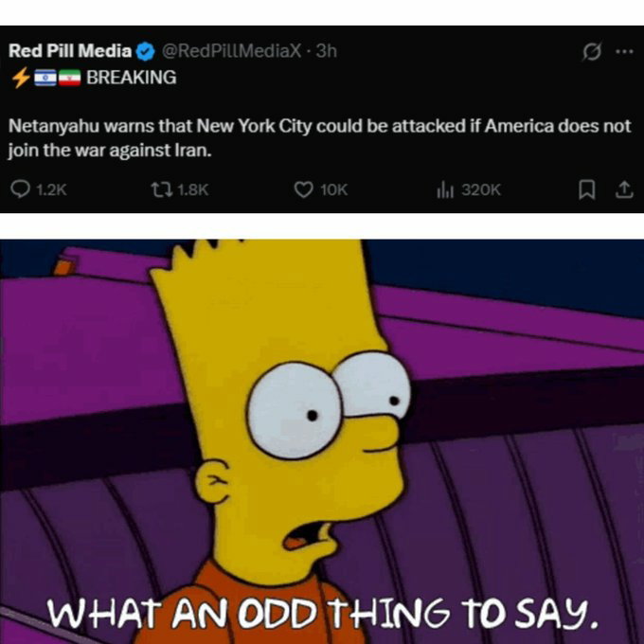
Task: Click the Iran flag emoji
Action: (69, 78)
